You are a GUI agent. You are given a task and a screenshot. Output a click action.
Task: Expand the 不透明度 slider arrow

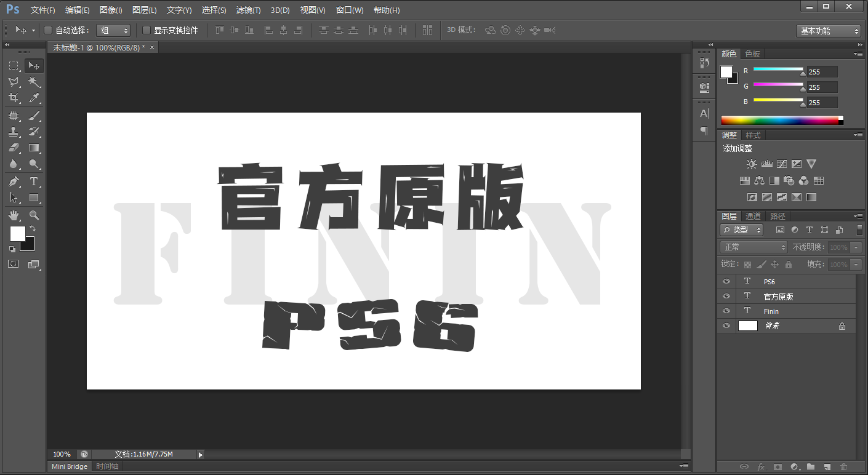click(856, 247)
